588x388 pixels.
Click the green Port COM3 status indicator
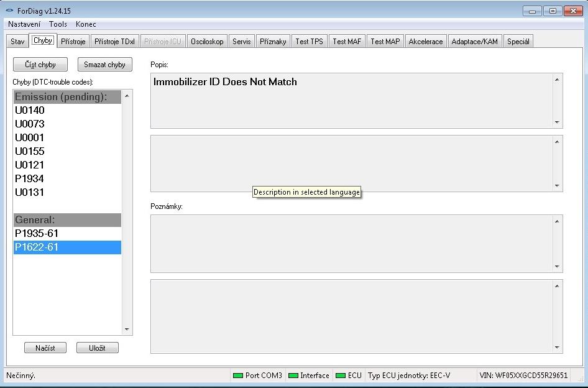237,376
